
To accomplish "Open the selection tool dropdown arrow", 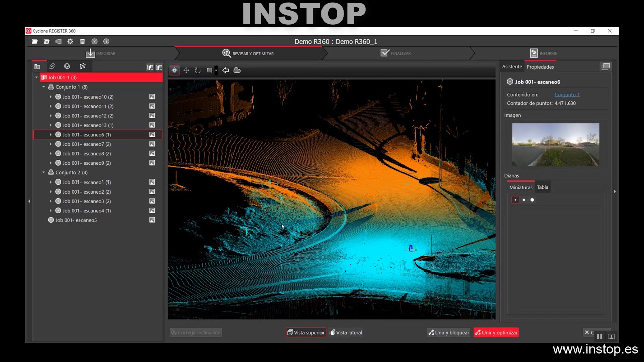I will [216, 70].
